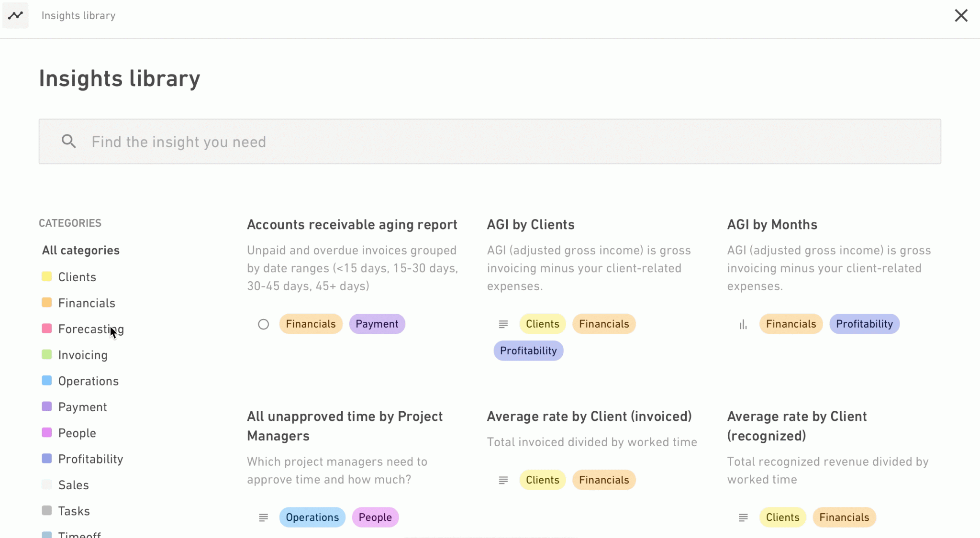Click Financials tag on AGI by Months
This screenshot has width=980, height=538.
(791, 324)
